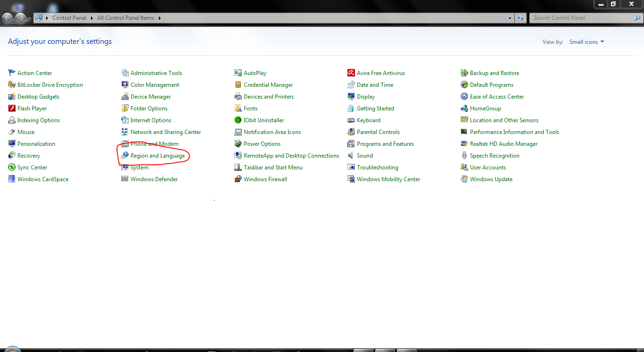Click the Control Panel breadcrumb segment
This screenshot has width=644, height=352.
[x=69, y=18]
